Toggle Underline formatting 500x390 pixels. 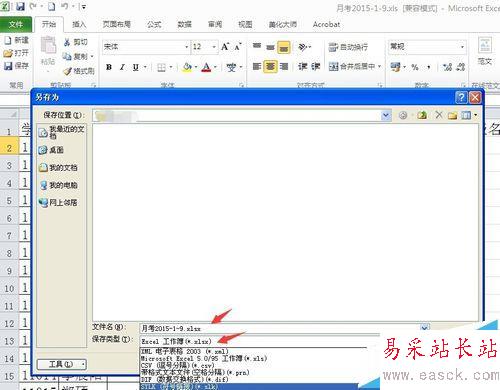(x=136, y=67)
